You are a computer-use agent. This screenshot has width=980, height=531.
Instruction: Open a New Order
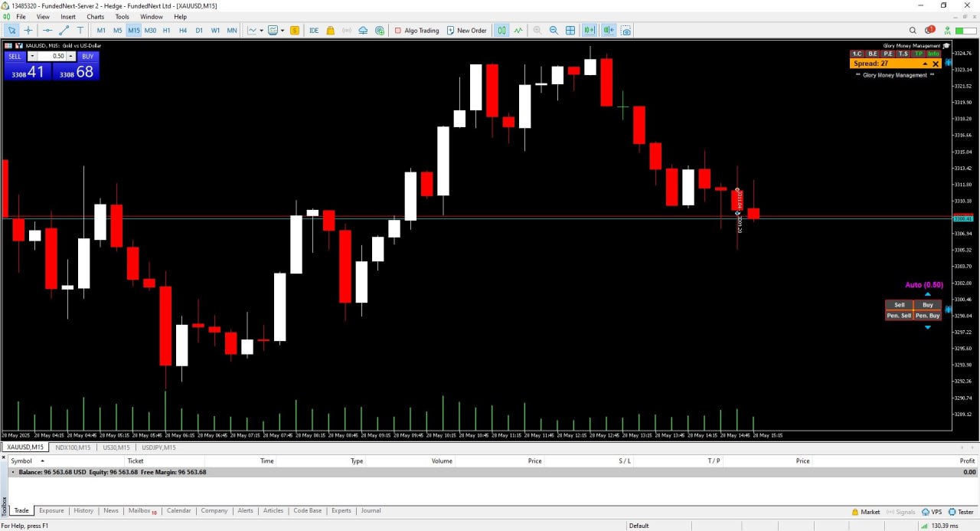point(466,31)
